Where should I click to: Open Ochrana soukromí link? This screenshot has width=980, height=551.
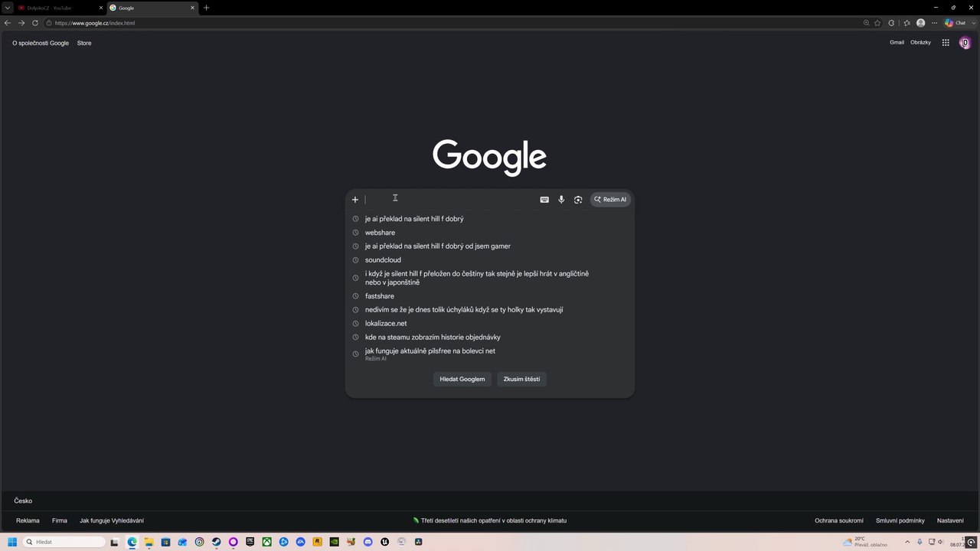[x=839, y=520]
